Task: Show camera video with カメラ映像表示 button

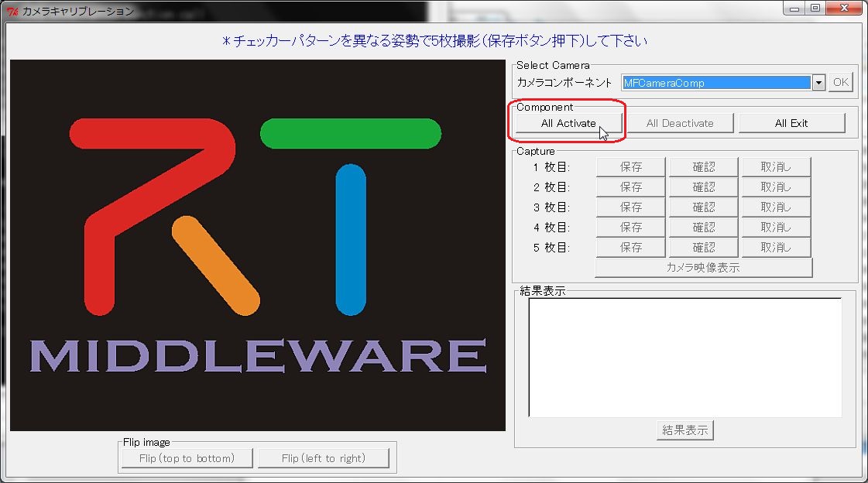Action: click(x=704, y=267)
